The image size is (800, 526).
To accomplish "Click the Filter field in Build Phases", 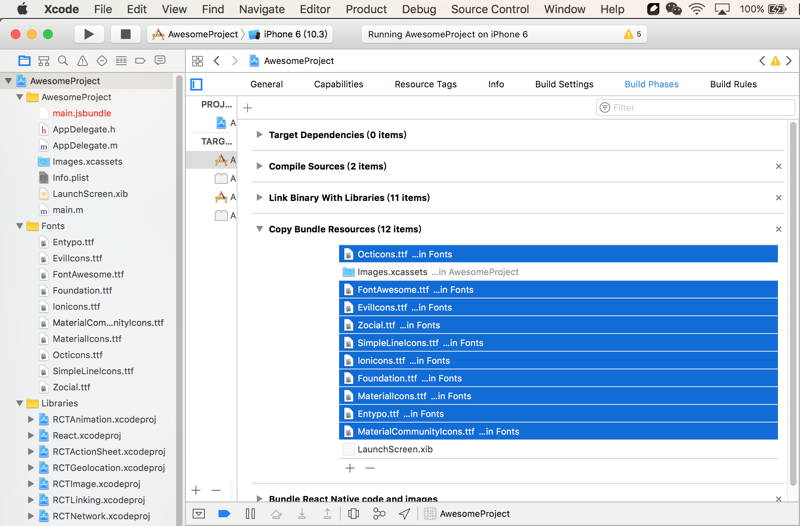I will pyautogui.click(x=695, y=108).
